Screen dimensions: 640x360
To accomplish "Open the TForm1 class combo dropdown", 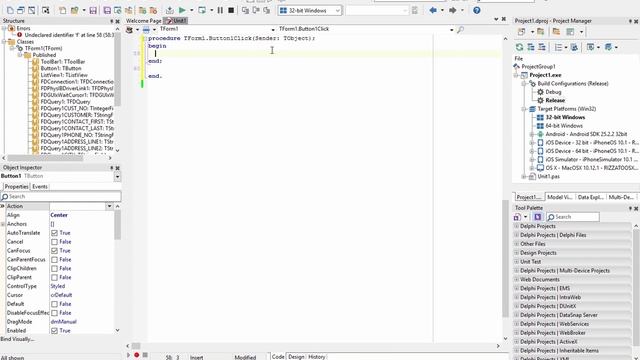I will (273, 29).
